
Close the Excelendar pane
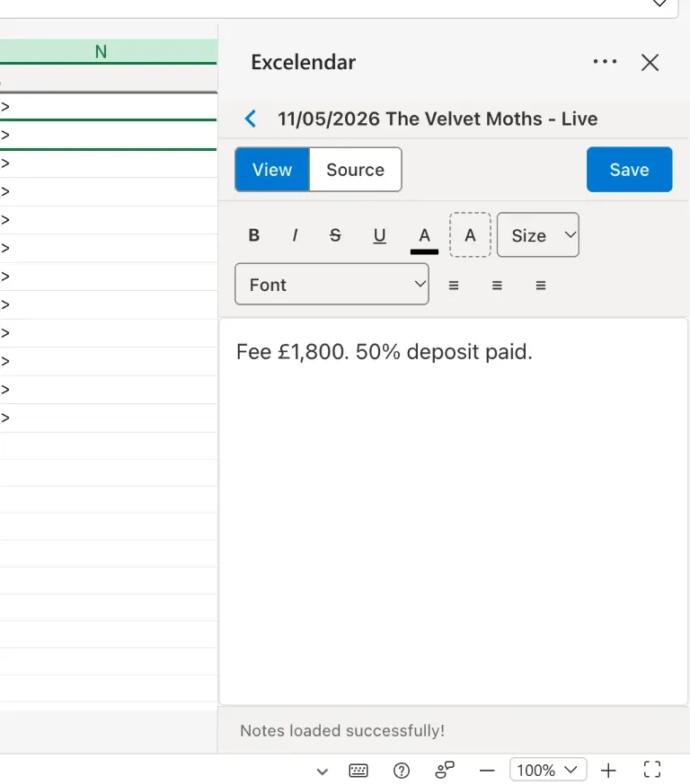click(650, 63)
